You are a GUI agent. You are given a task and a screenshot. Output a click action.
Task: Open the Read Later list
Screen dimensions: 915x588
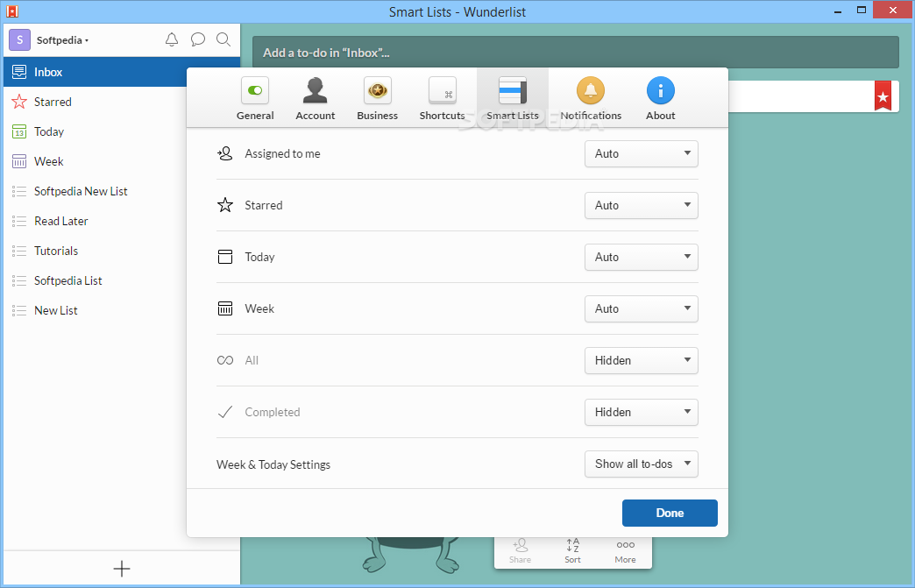click(x=96, y=221)
